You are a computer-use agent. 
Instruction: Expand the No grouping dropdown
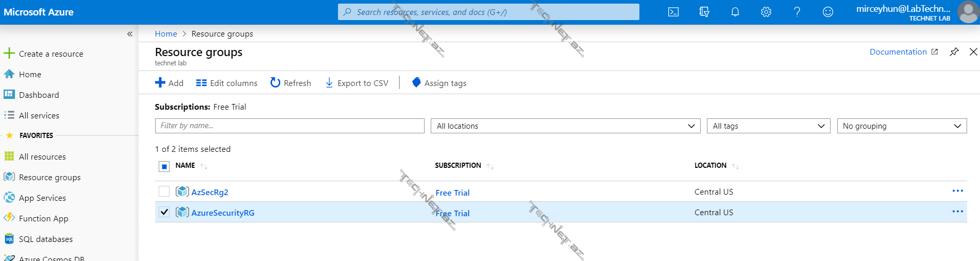(x=902, y=126)
